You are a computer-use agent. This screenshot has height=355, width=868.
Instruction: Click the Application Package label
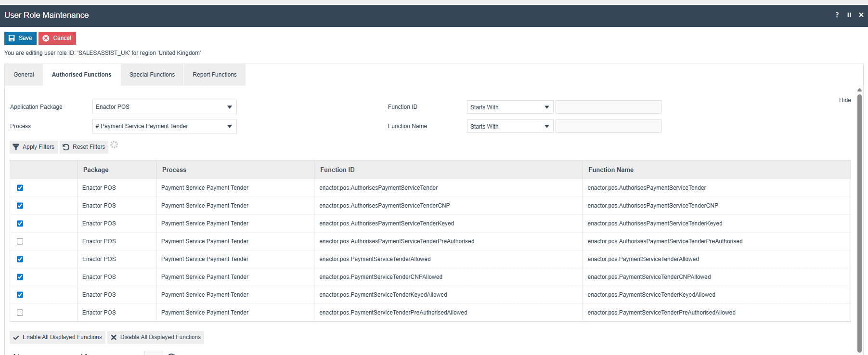36,107
